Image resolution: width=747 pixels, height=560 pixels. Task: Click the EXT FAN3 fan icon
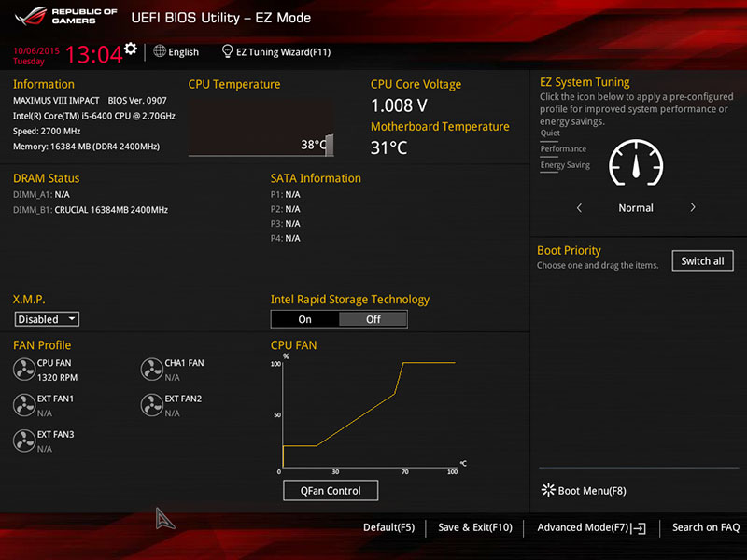coord(24,441)
